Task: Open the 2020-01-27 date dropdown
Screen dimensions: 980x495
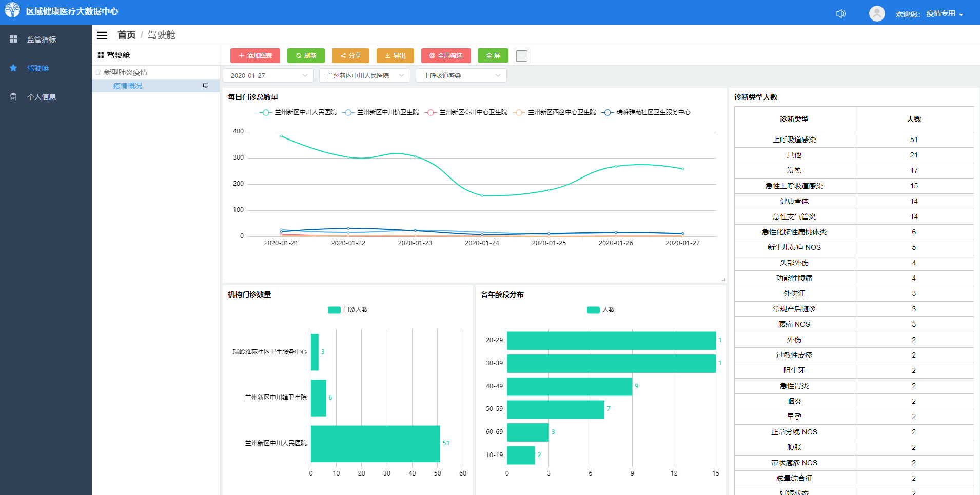Action: click(x=268, y=76)
